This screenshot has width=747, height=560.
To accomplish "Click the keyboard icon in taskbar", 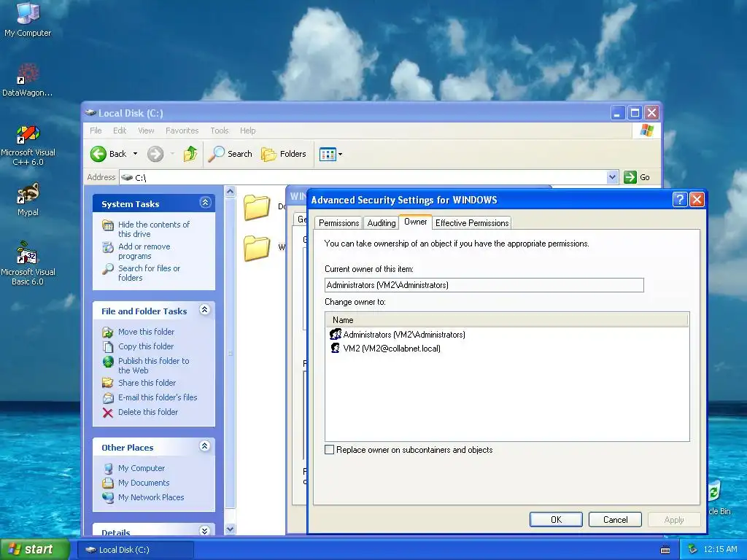I will click(665, 550).
